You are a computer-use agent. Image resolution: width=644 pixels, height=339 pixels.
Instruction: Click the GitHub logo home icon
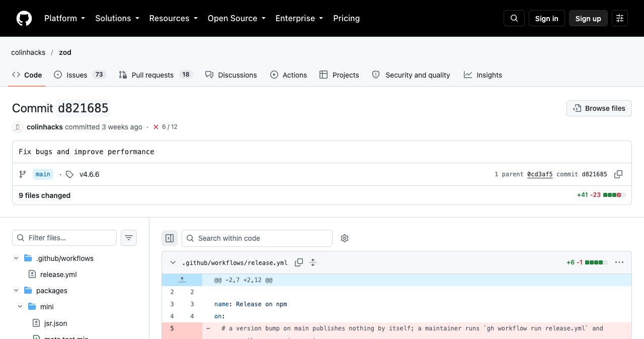click(x=24, y=19)
